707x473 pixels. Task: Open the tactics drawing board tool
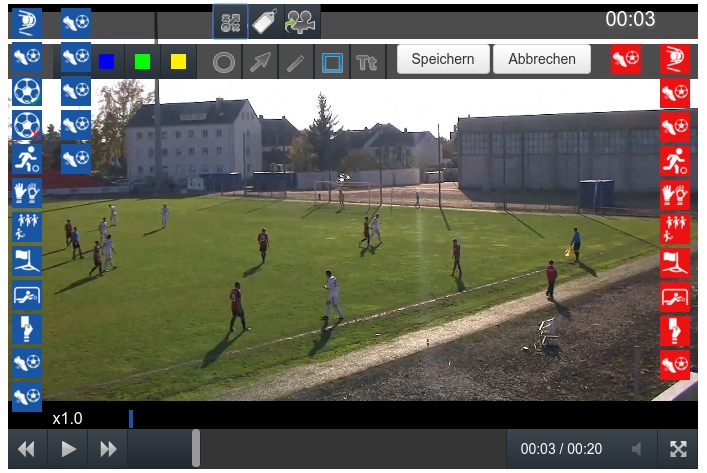tap(230, 22)
